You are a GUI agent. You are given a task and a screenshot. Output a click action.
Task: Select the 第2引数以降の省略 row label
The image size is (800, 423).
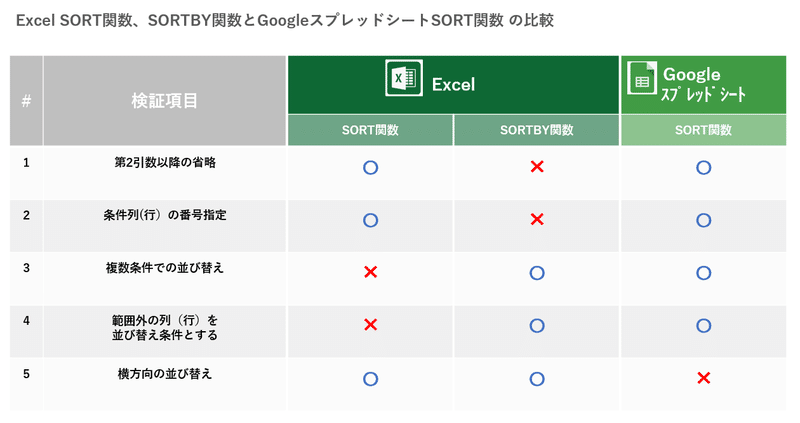click(165, 163)
